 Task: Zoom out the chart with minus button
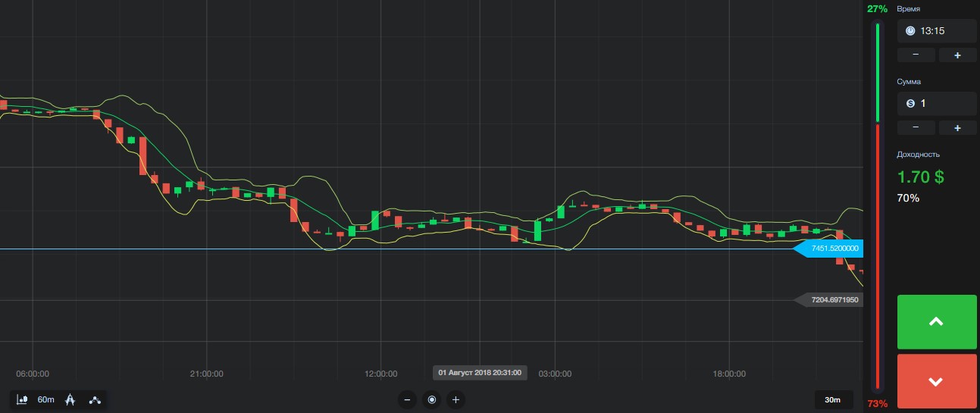[408, 399]
